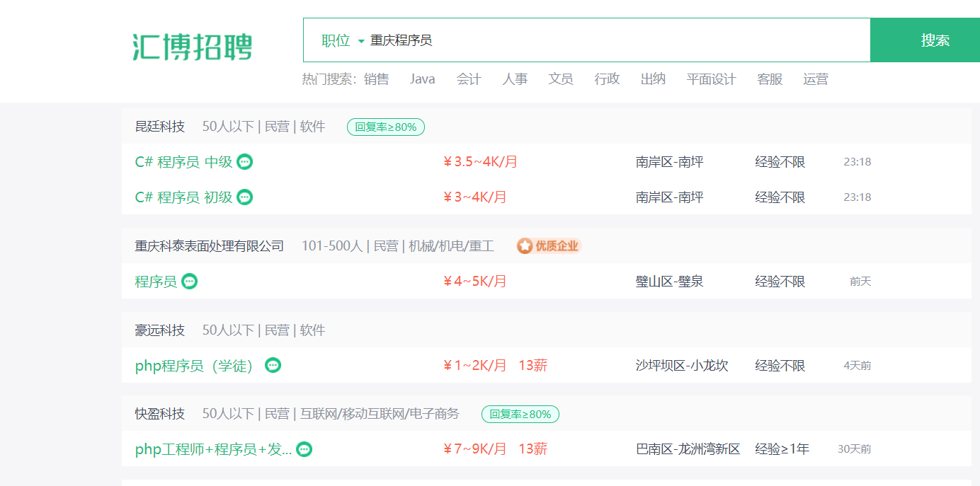Click the 优质企业 badge

pyautogui.click(x=549, y=246)
